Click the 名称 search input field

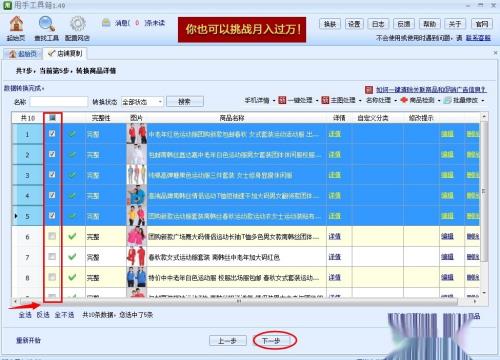pyautogui.click(x=59, y=102)
